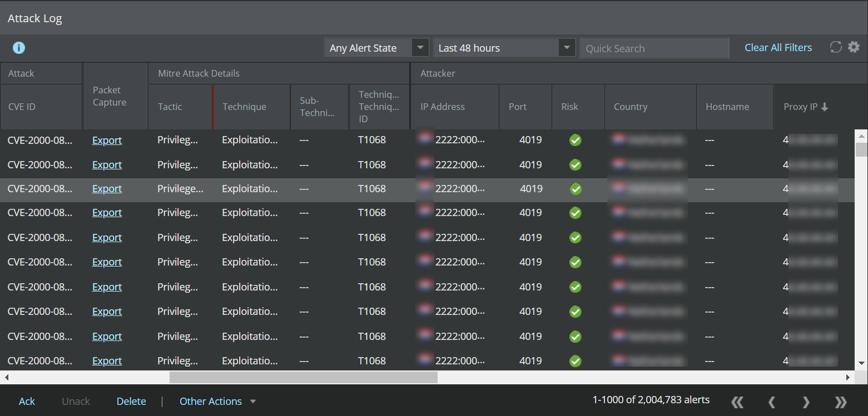Go to the previous page of alerts
Screen dimensions: 868x416
772,402
